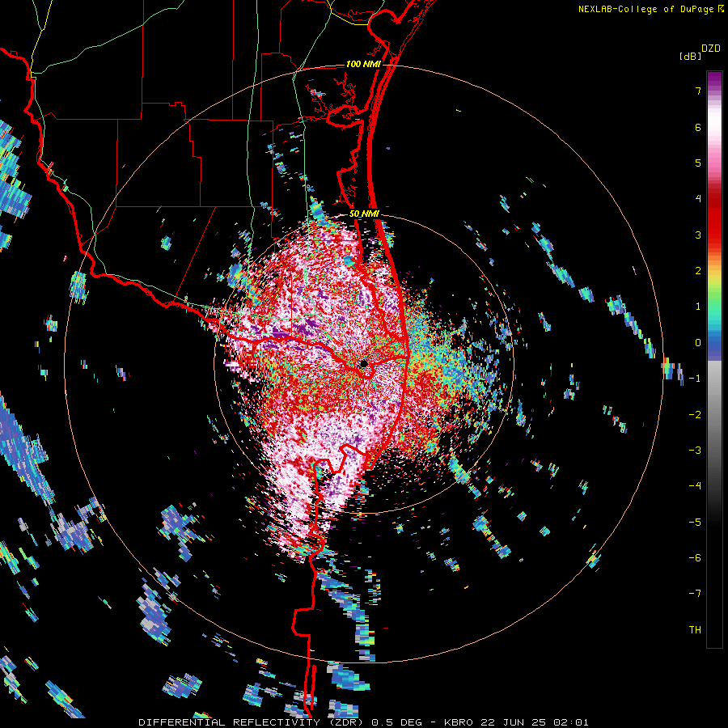728x728 pixels.
Task: Click the differential reflectivity color scale bar
Action: 714,359
